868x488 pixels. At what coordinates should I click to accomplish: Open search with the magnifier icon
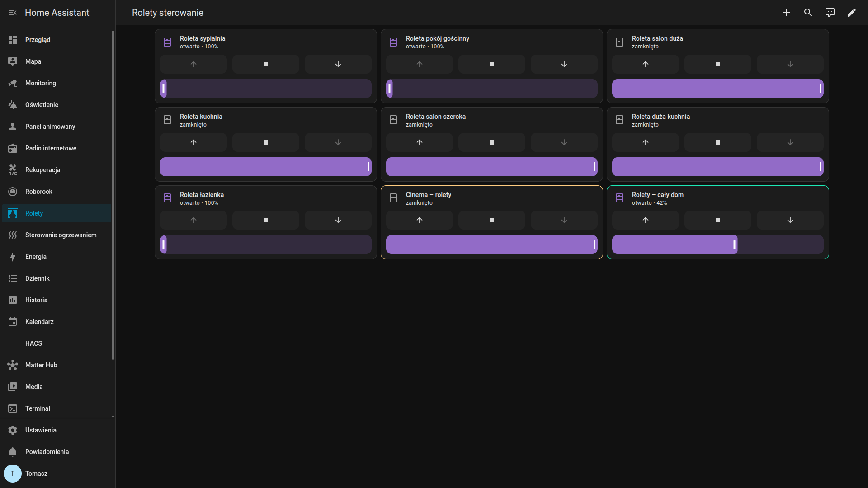tap(808, 13)
